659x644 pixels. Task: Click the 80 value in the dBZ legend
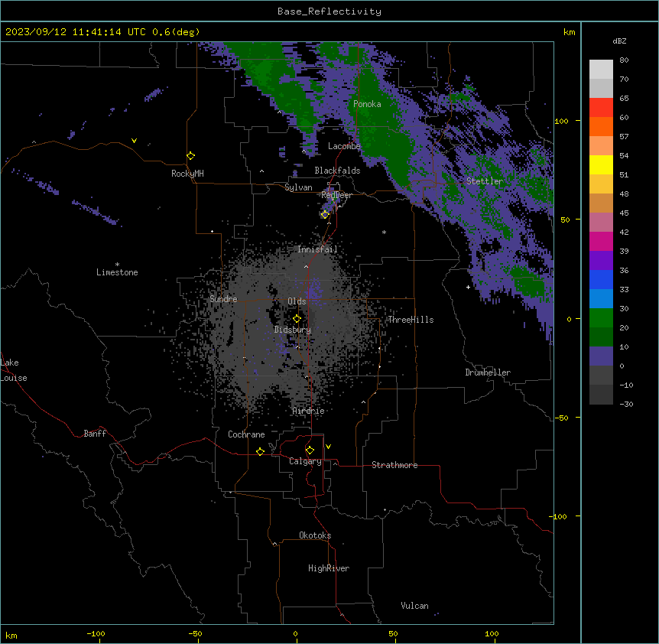(624, 60)
